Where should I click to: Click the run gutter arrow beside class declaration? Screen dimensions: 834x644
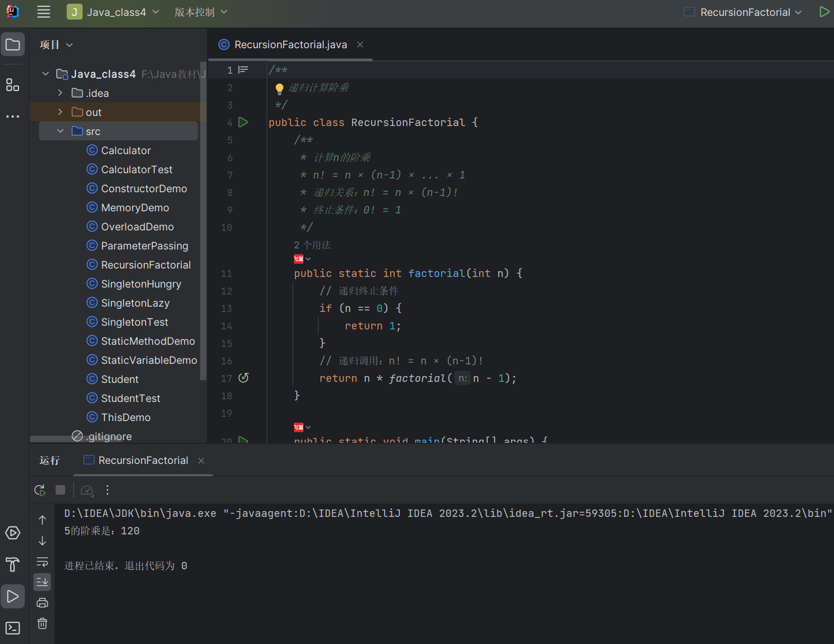(x=243, y=122)
